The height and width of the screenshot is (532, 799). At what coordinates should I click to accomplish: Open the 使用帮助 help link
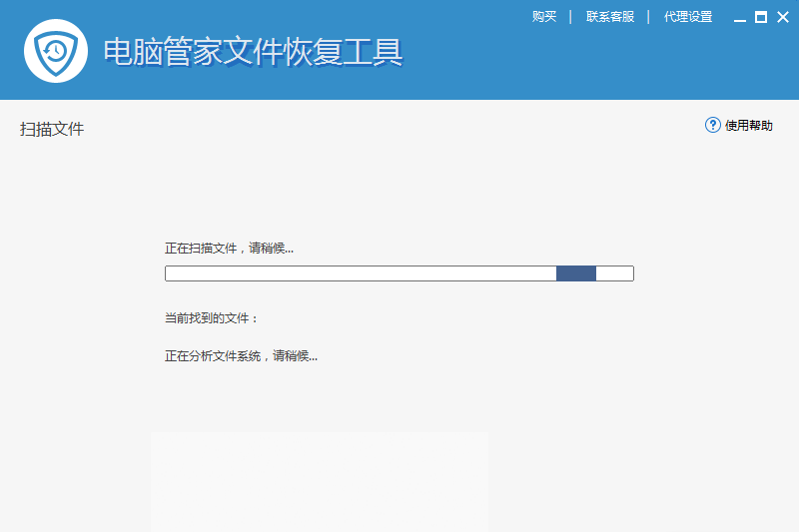click(x=748, y=125)
